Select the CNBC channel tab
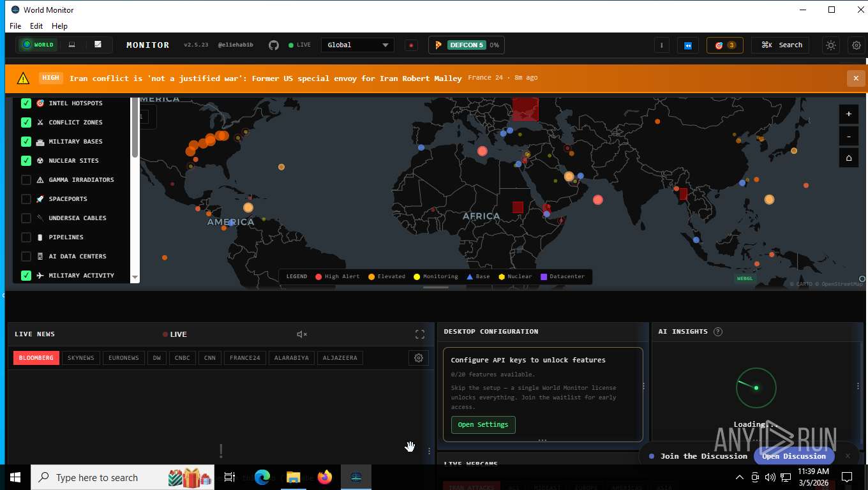 (x=183, y=358)
